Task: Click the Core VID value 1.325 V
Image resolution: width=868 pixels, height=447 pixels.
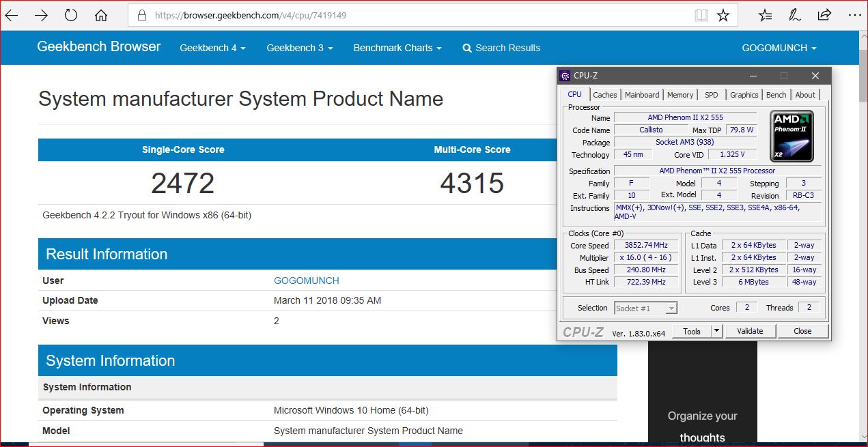Action: 733,154
